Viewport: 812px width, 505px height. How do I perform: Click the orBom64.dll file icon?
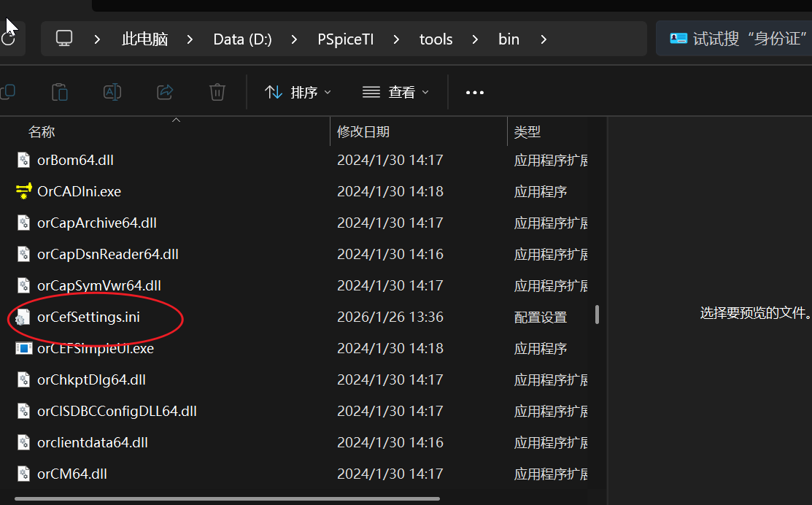[24, 160]
